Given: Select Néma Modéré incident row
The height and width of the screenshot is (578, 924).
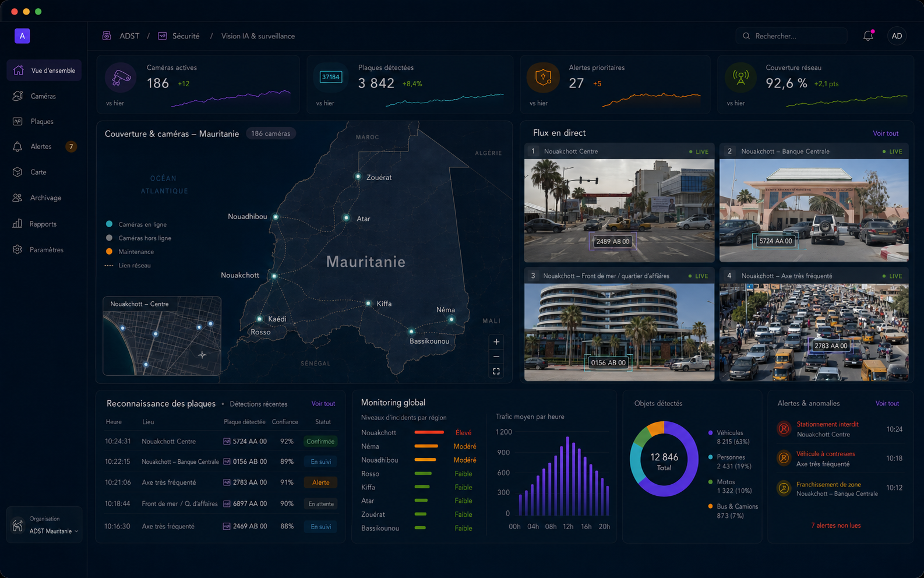Looking at the screenshot, I should 419,446.
